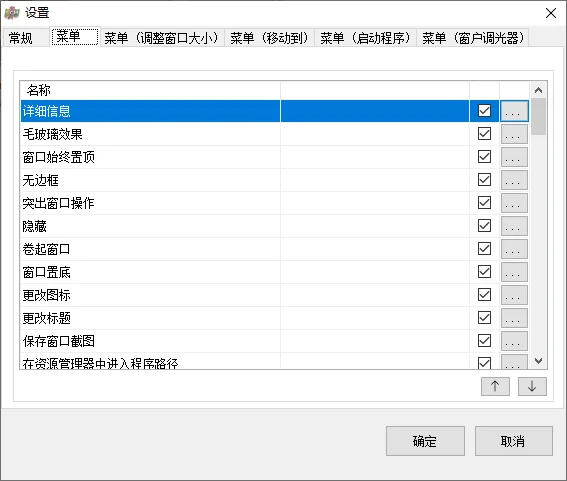567x481 pixels.
Task: Toggle the 更改标题 checkbox
Action: 484,318
